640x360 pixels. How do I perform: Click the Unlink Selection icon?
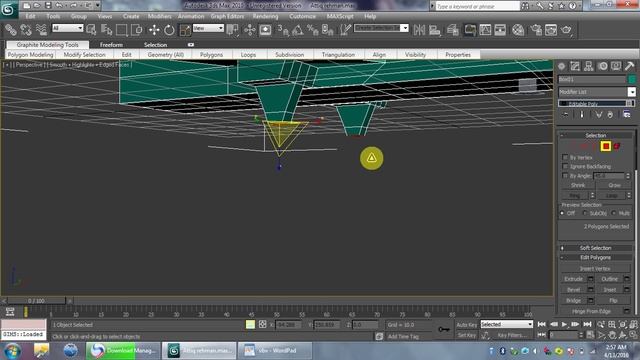pos(26,30)
